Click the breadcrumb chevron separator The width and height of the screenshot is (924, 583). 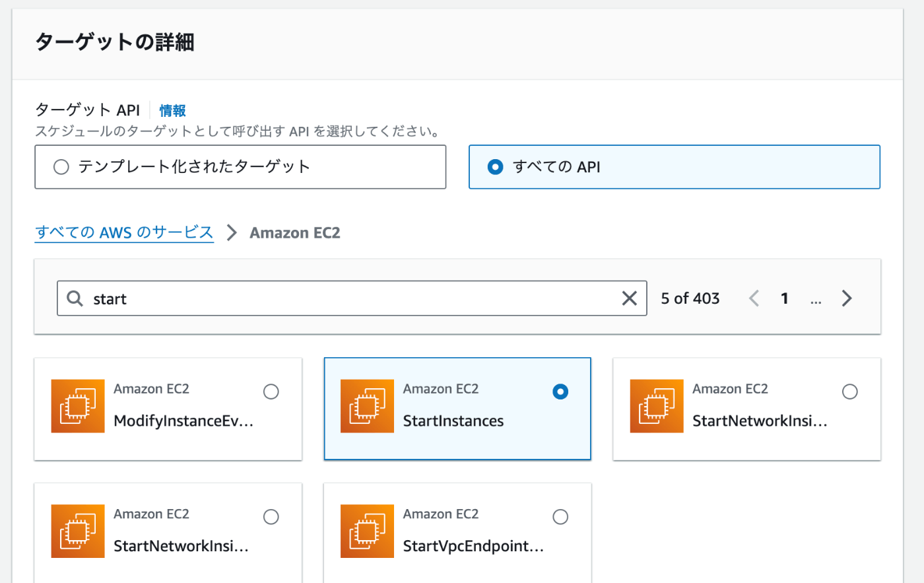click(232, 232)
